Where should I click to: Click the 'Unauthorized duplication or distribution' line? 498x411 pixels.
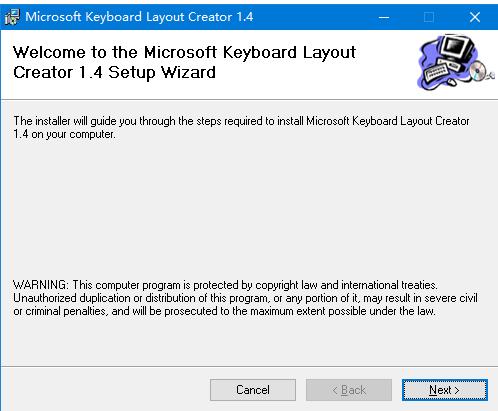(245, 298)
